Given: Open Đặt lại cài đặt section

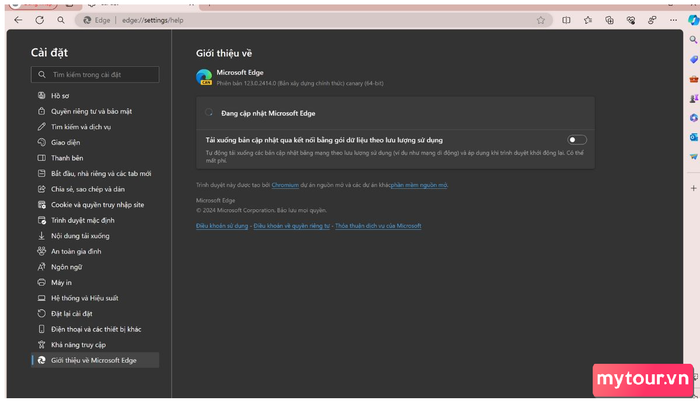Looking at the screenshot, I should (x=95, y=313).
